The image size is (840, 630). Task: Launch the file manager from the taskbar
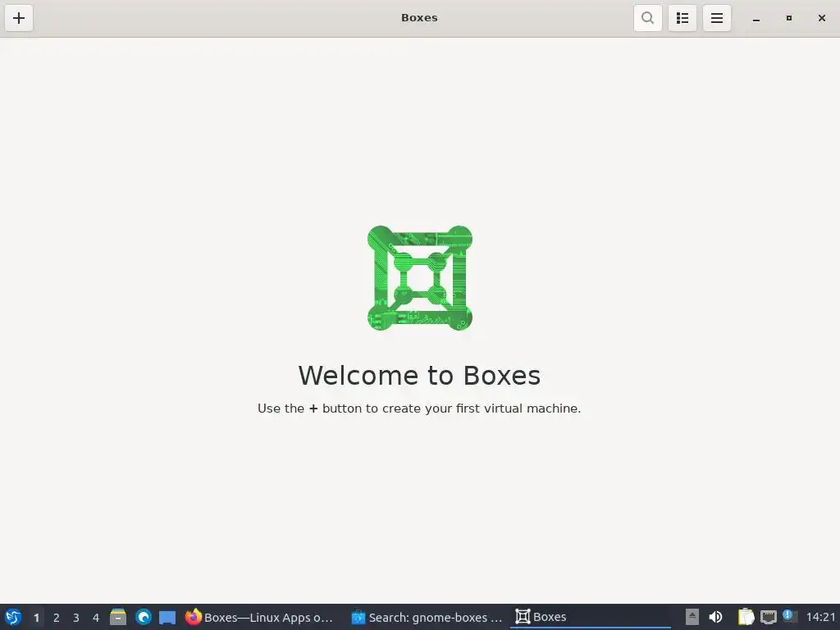pos(118,617)
